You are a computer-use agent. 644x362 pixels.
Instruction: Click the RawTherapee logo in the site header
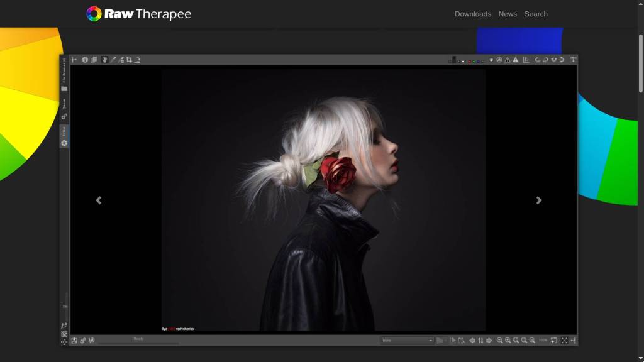pyautogui.click(x=139, y=14)
